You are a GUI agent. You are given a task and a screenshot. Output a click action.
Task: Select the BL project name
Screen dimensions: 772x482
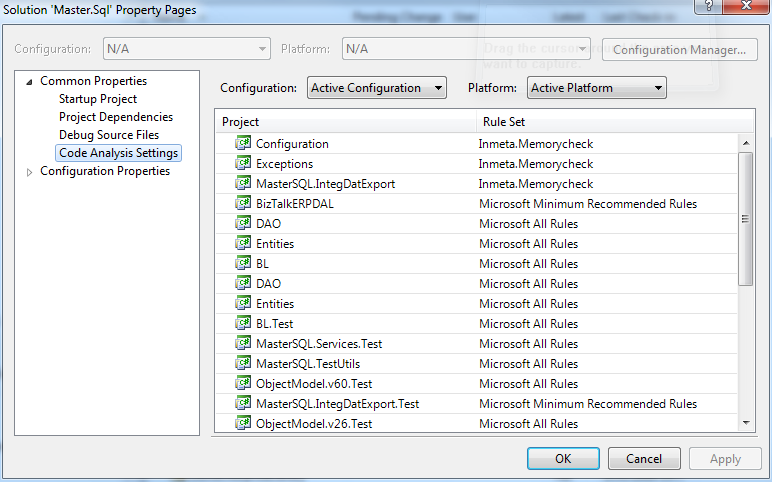[x=262, y=264]
